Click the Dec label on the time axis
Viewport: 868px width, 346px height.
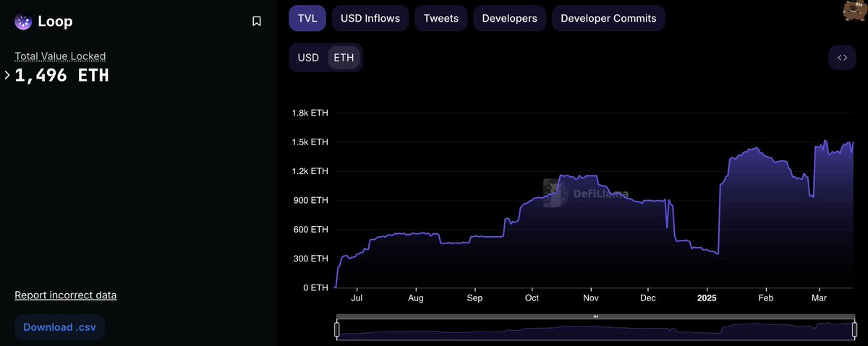coord(648,298)
